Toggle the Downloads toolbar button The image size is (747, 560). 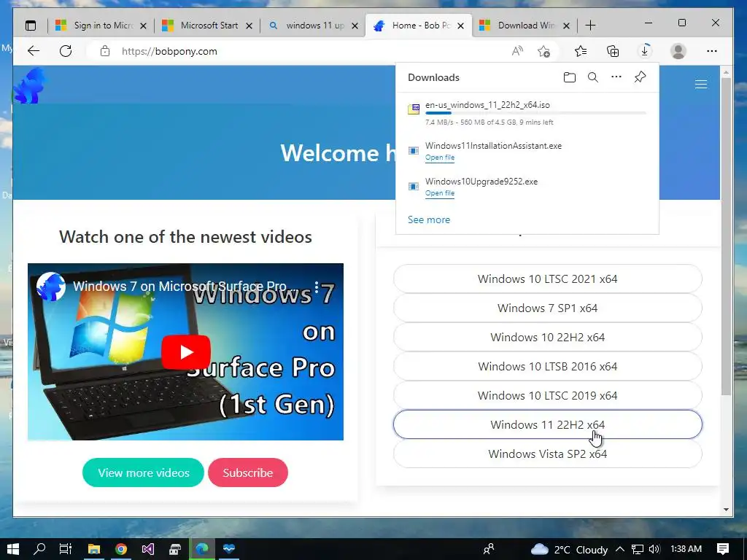pyautogui.click(x=645, y=50)
